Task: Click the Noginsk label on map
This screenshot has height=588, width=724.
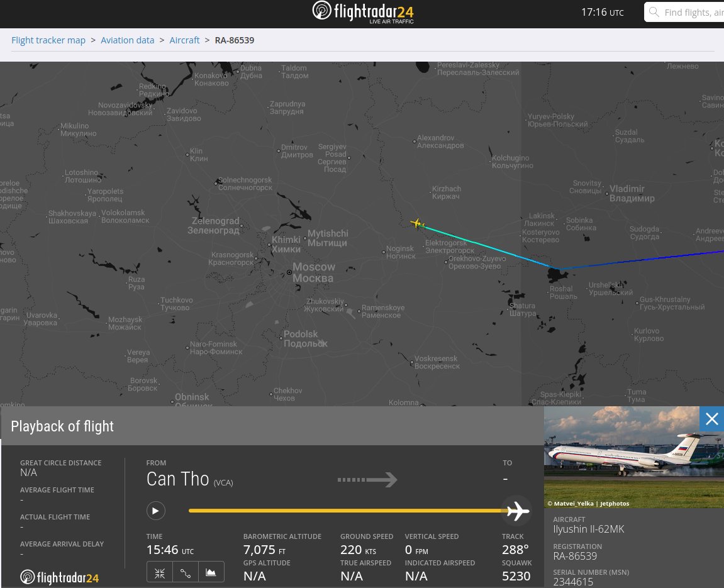Action: pos(400,252)
